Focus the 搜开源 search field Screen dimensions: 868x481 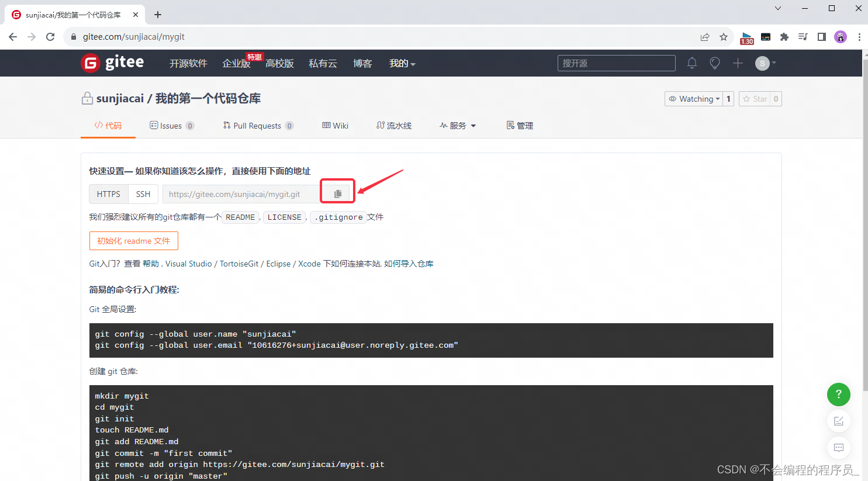tap(617, 63)
